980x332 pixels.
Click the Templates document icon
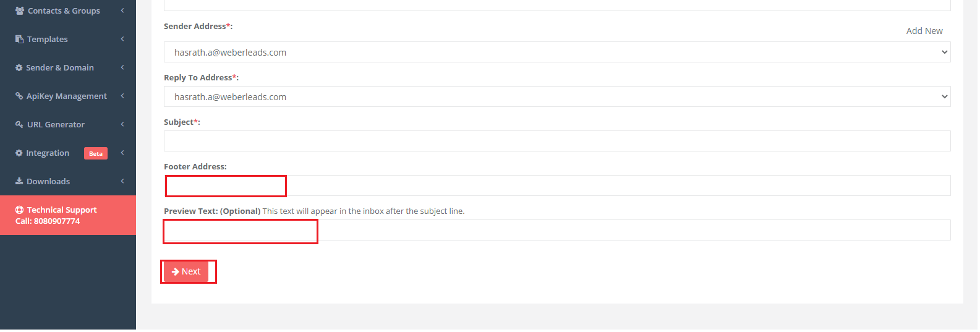coord(19,40)
